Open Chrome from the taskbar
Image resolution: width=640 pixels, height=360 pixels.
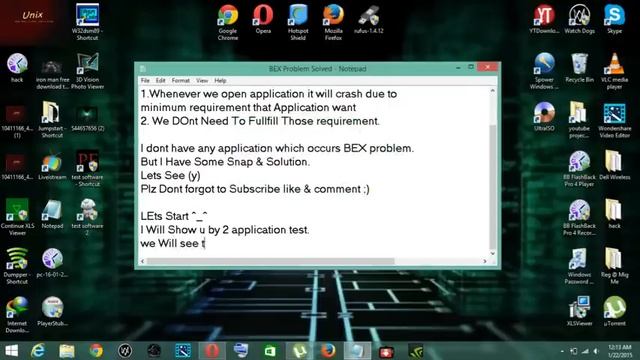tap(96, 351)
